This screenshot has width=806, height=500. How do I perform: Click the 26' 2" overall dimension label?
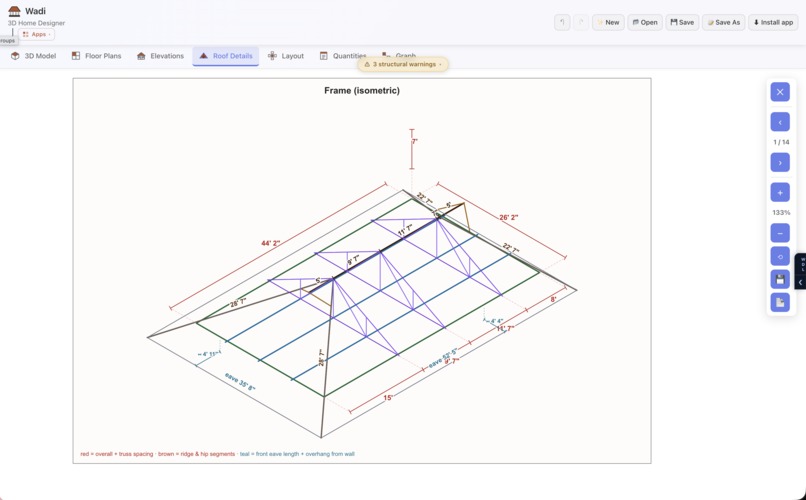tap(509, 217)
